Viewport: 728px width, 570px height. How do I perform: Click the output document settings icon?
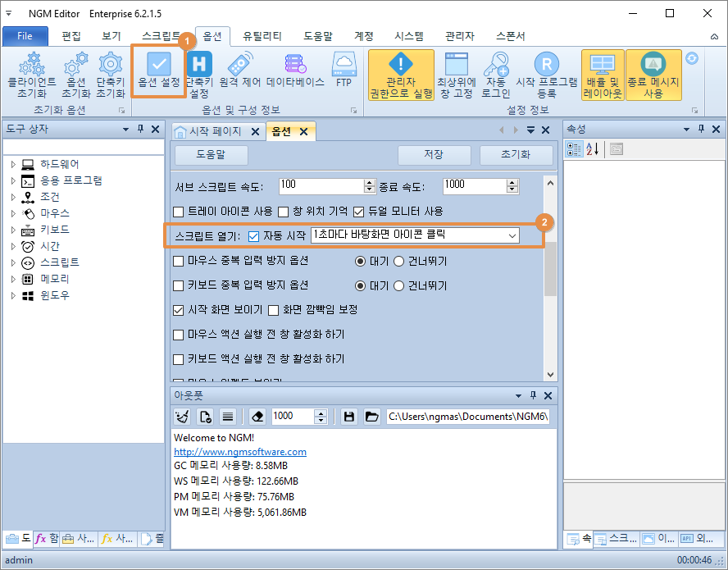[205, 417]
